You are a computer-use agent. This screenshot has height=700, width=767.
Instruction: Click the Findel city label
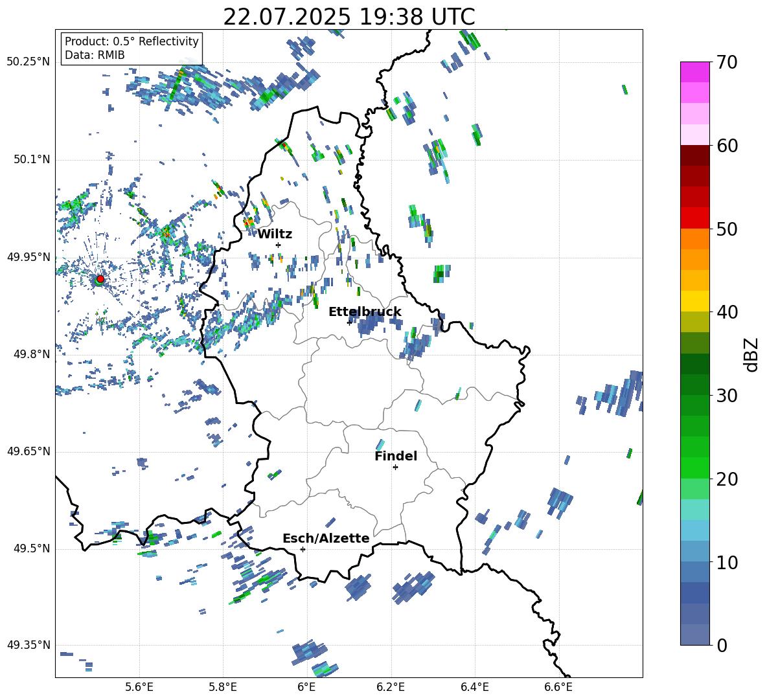pyautogui.click(x=396, y=456)
